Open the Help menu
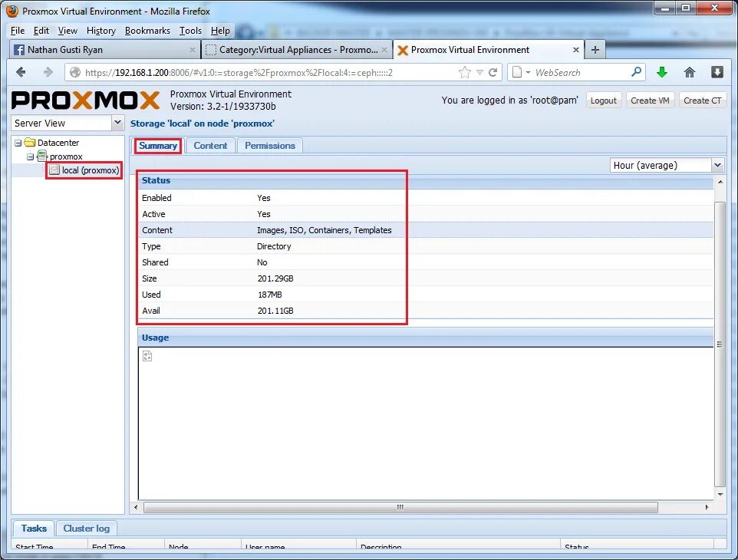738x560 pixels. point(220,31)
